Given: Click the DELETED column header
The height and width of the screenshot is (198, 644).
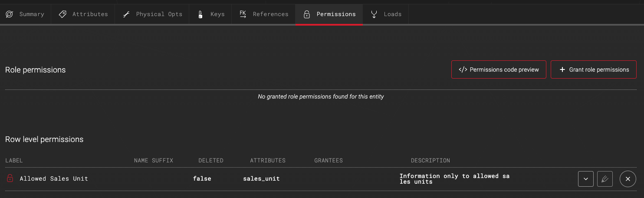Looking at the screenshot, I should pos(211,161).
